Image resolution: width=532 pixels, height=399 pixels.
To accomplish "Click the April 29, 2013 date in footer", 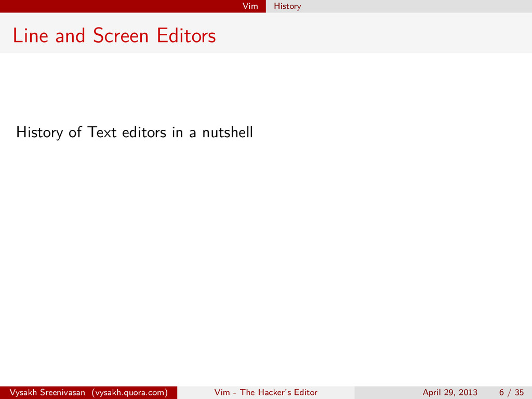I will [x=450, y=393].
